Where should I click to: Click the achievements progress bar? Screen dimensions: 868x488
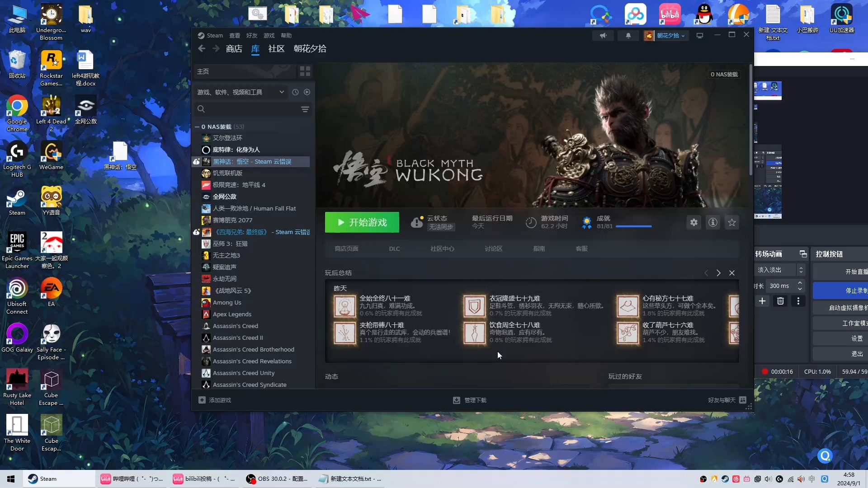pos(634,226)
